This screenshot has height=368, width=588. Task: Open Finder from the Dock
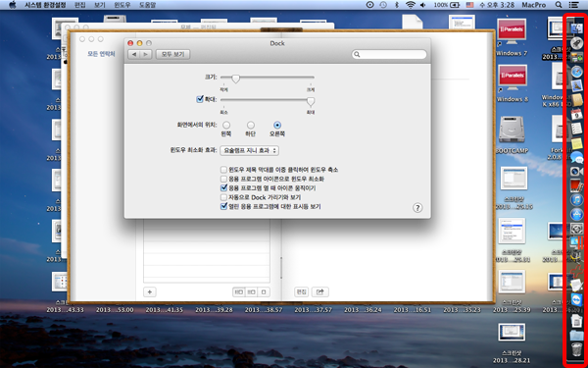click(577, 28)
